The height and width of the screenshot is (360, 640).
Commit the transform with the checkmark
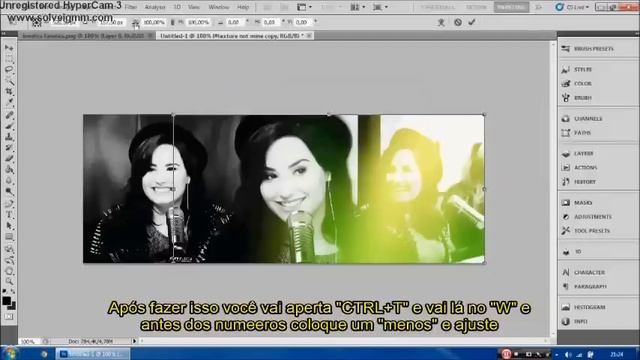472,22
